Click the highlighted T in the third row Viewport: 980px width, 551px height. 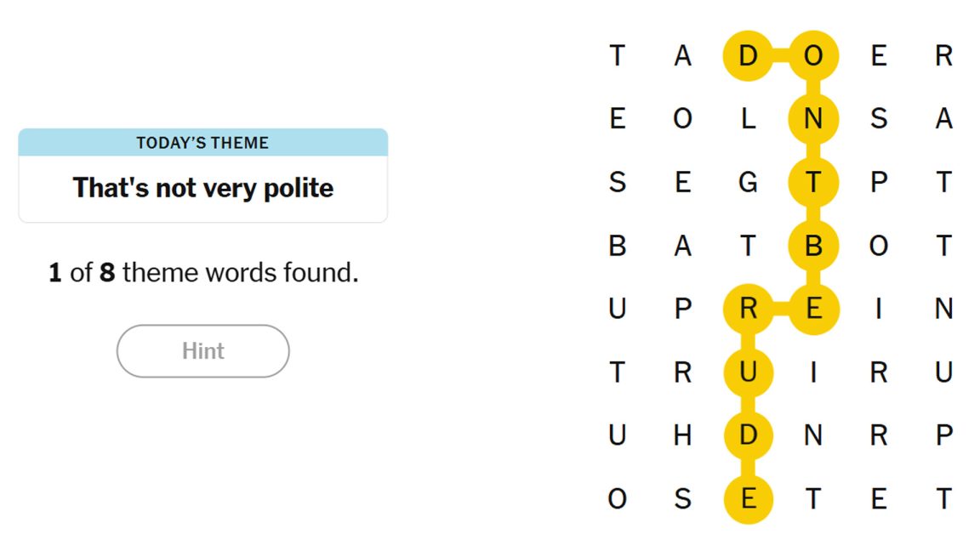813,181
